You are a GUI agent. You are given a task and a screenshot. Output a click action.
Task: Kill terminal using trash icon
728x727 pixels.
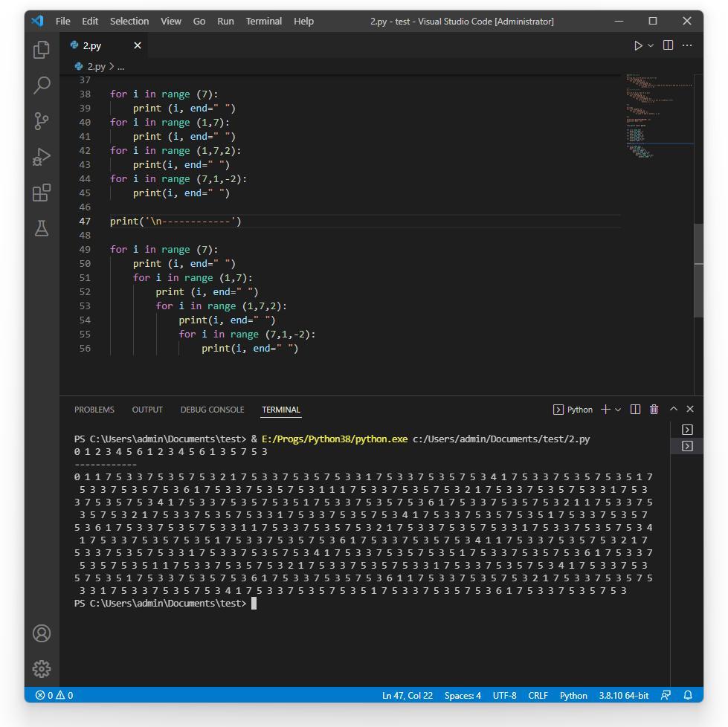click(x=654, y=410)
